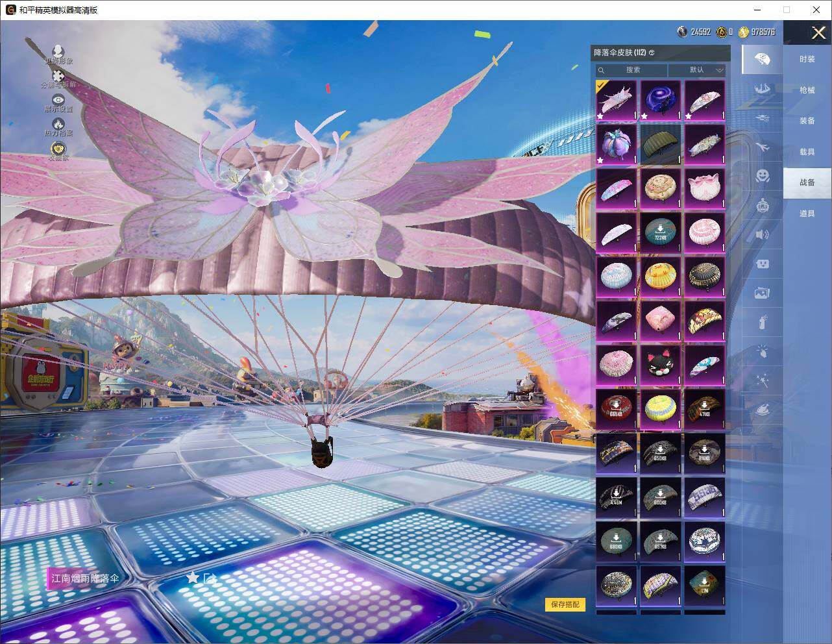The width and height of the screenshot is (832, 644).
Task: Select the roast chicken category icon
Action: pyautogui.click(x=762, y=410)
